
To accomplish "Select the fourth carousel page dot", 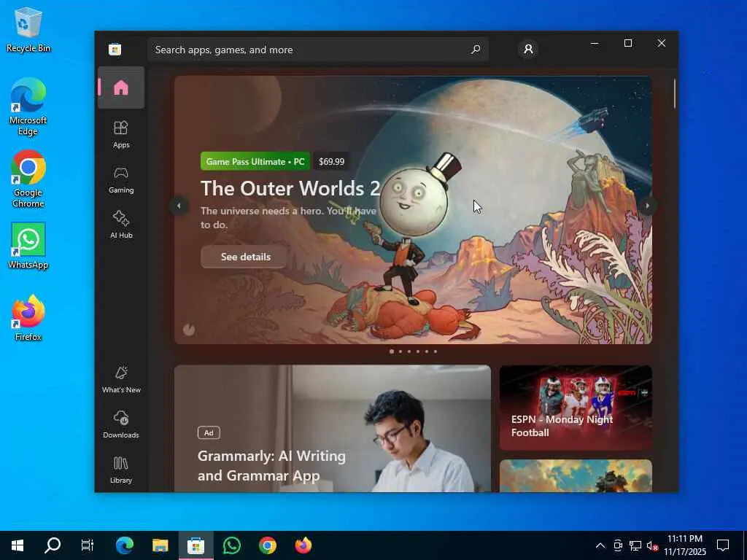I will [x=418, y=351].
